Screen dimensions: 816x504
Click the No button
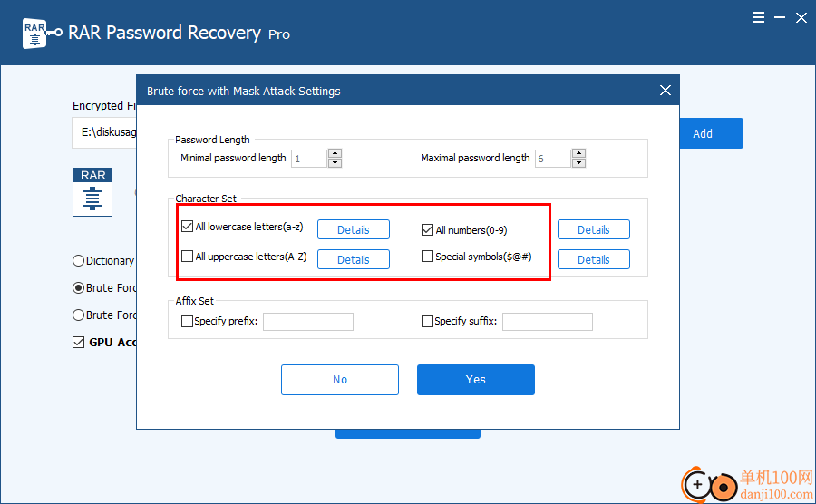pos(340,380)
